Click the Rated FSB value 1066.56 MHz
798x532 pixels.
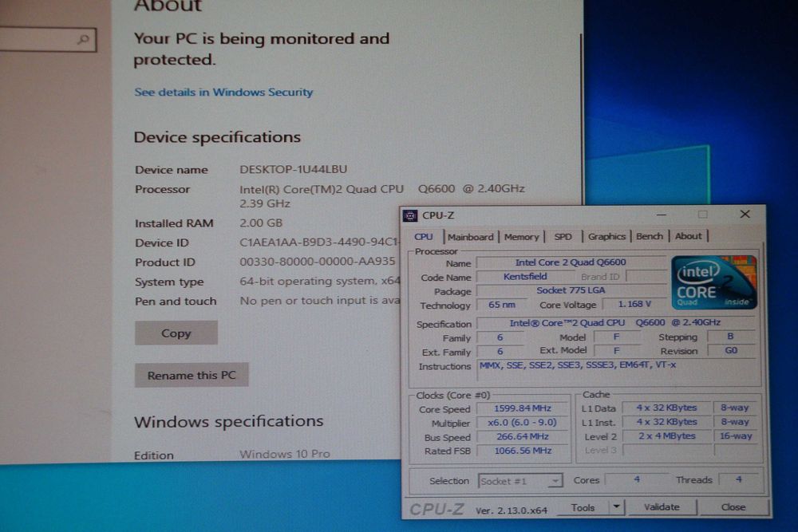[523, 451]
